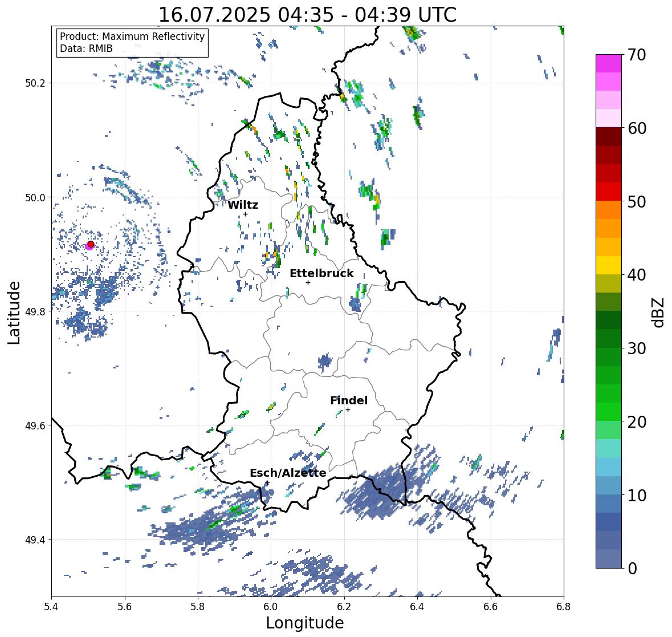Click the longitude tick label 5.6
672x637 pixels.
click(125, 606)
